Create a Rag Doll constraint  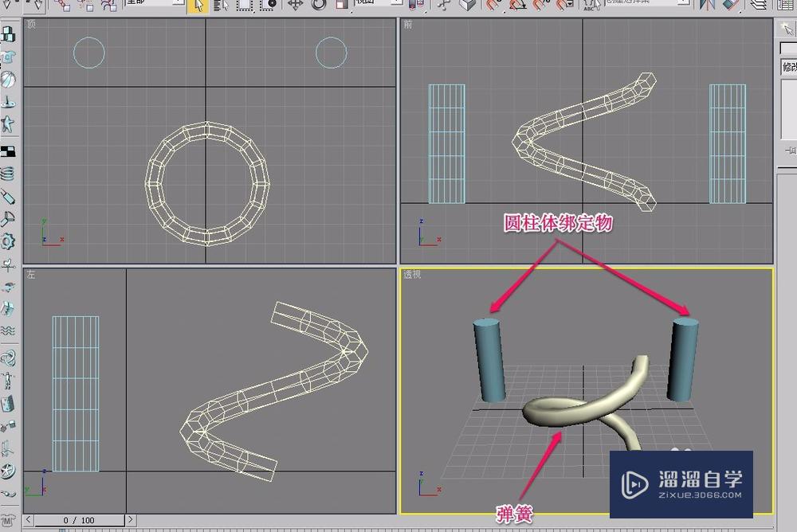(x=8, y=381)
